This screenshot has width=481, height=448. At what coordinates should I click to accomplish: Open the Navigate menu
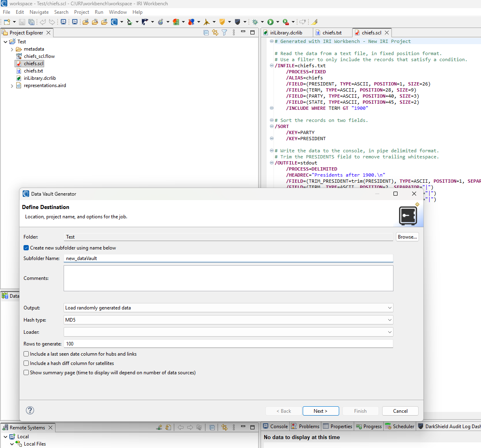coord(39,12)
